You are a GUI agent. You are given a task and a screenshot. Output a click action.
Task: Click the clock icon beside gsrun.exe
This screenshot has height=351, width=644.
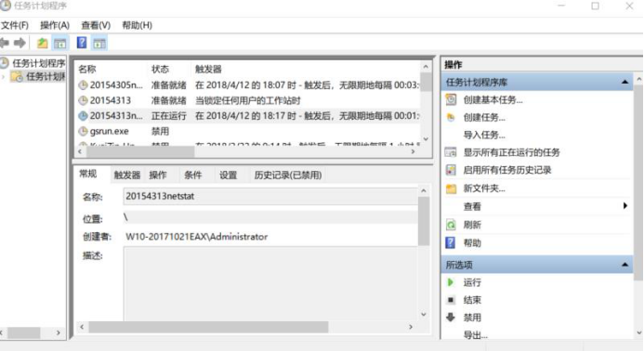(83, 131)
